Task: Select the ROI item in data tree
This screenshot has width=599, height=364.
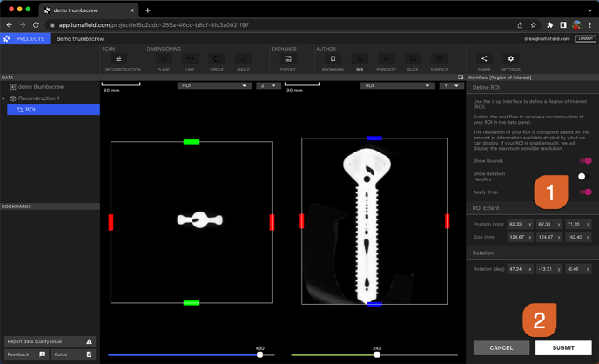Action: (x=30, y=110)
